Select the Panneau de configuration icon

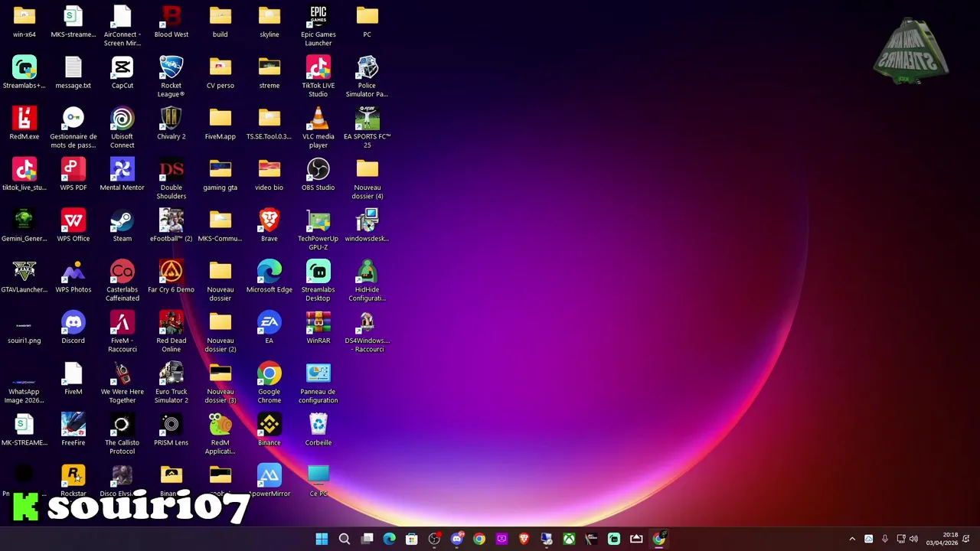click(318, 383)
